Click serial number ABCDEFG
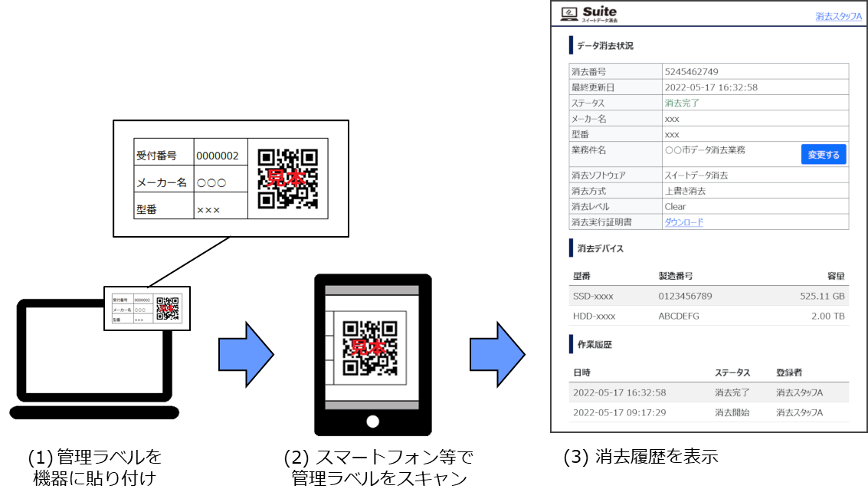This screenshot has height=502, width=868. [679, 316]
